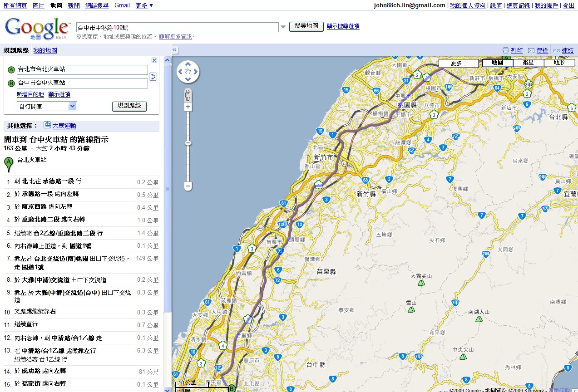This screenshot has width=578, height=392.
Task: Collapse the left panel with double-arrow
Action: coord(175,50)
